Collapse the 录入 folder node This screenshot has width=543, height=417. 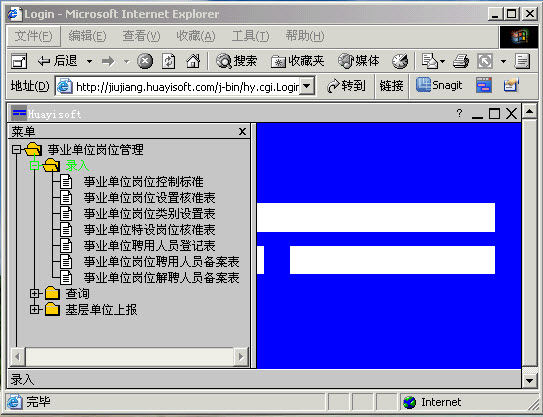point(34,166)
